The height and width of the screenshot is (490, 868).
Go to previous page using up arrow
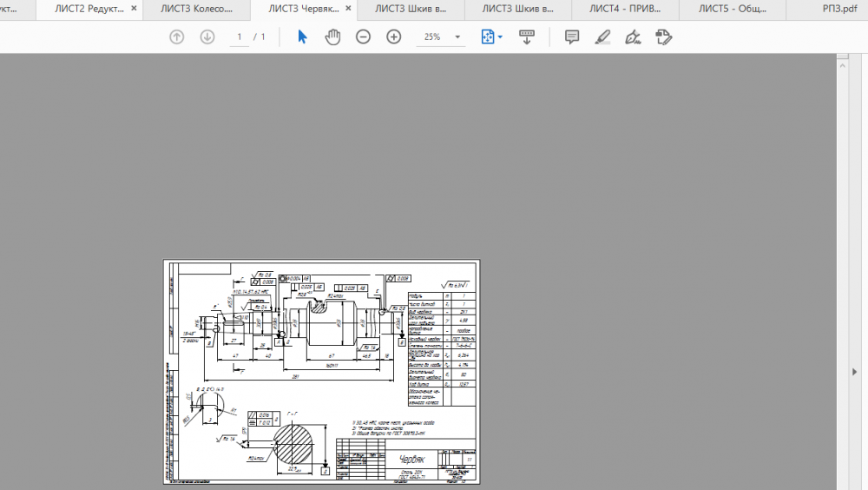point(177,37)
